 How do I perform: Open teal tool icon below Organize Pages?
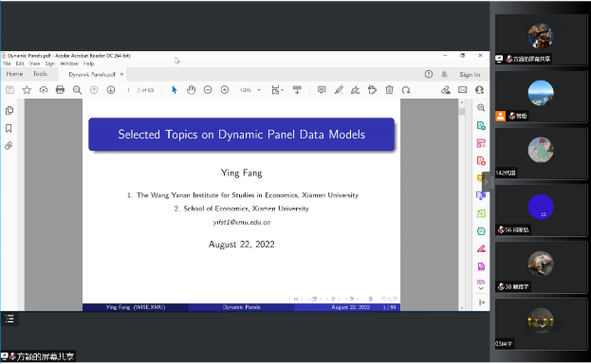tap(481, 231)
